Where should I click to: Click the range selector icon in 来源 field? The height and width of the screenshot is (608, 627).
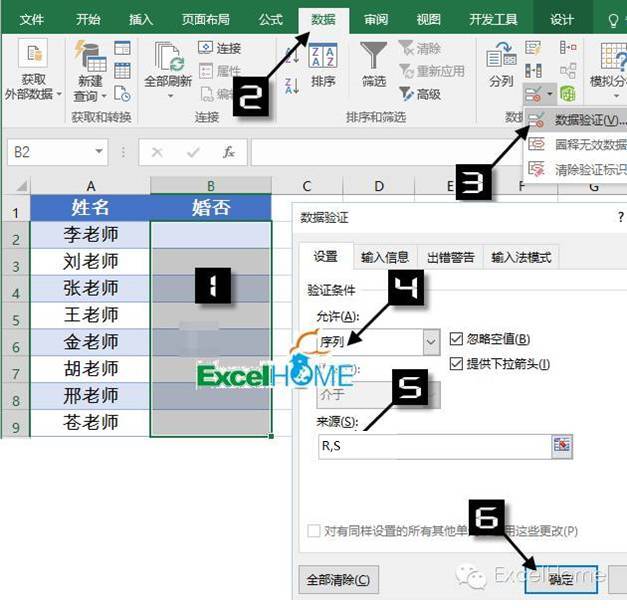(561, 445)
